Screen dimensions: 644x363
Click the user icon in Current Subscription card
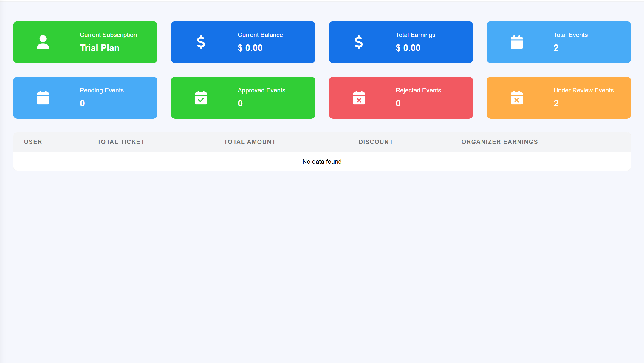[x=43, y=42]
